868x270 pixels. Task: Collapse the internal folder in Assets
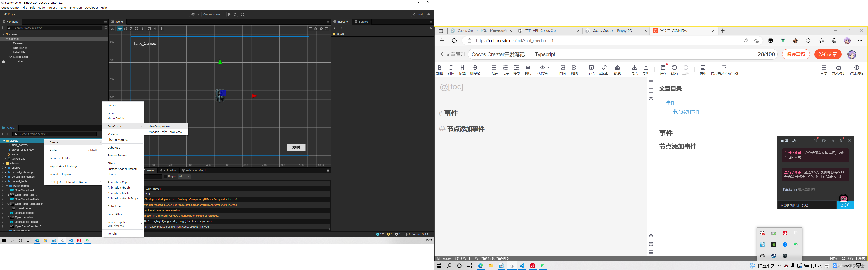pos(4,163)
